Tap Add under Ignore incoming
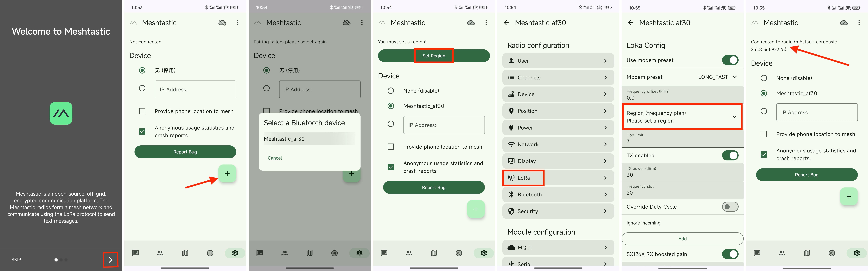Image resolution: width=868 pixels, height=271 pixels. [682, 239]
